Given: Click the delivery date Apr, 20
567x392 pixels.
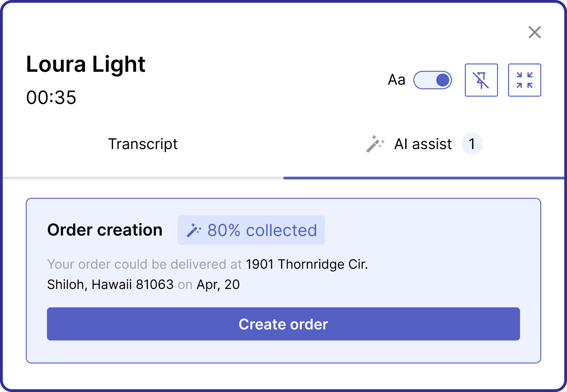Looking at the screenshot, I should coord(218,285).
